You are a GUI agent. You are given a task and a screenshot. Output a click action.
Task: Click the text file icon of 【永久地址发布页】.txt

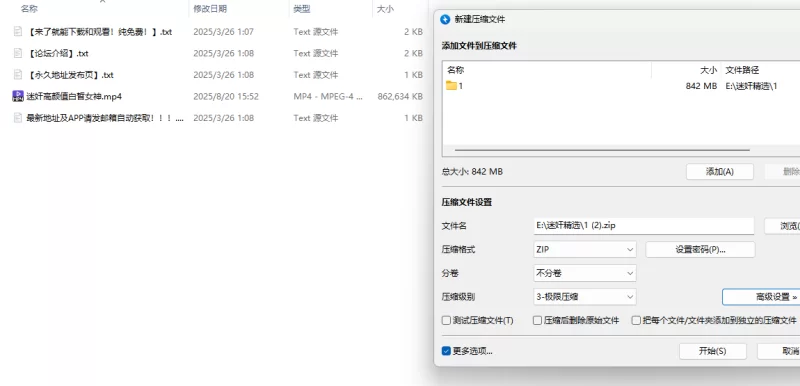[x=18, y=75]
